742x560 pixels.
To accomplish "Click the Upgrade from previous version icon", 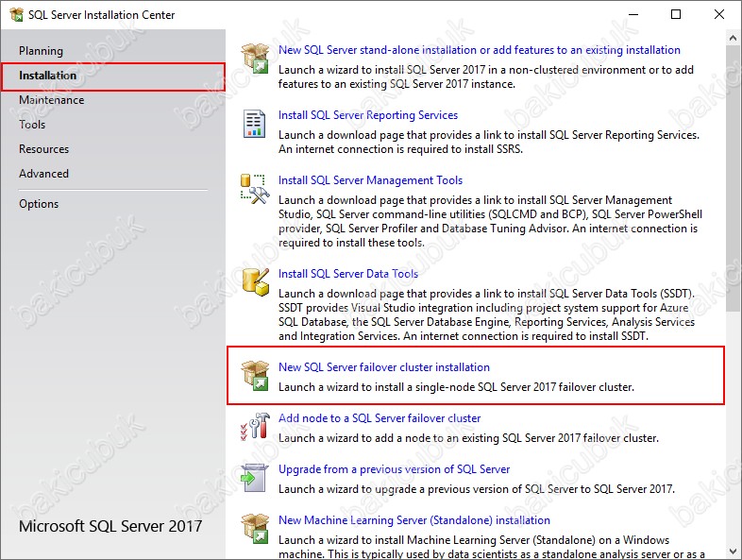I will point(255,478).
